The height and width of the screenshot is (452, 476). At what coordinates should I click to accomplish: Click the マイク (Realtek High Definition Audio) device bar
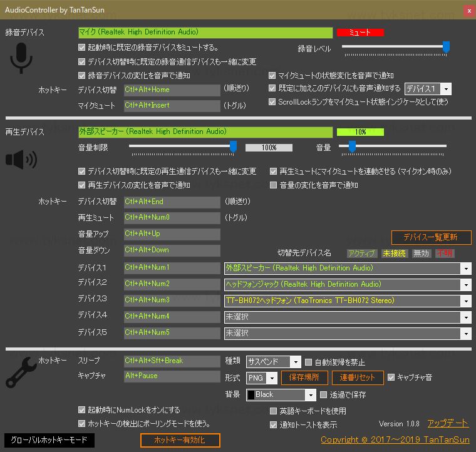(x=205, y=33)
